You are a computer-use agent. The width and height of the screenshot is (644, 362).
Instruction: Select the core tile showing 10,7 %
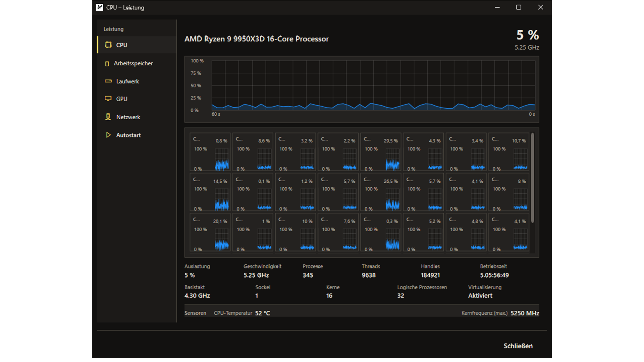(509, 153)
